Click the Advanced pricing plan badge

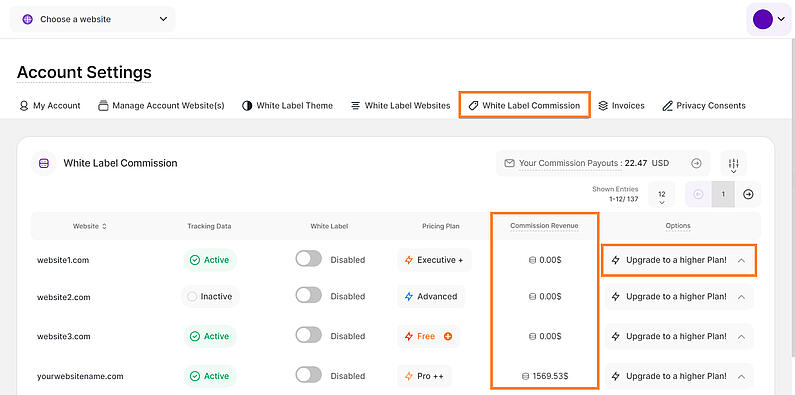431,297
